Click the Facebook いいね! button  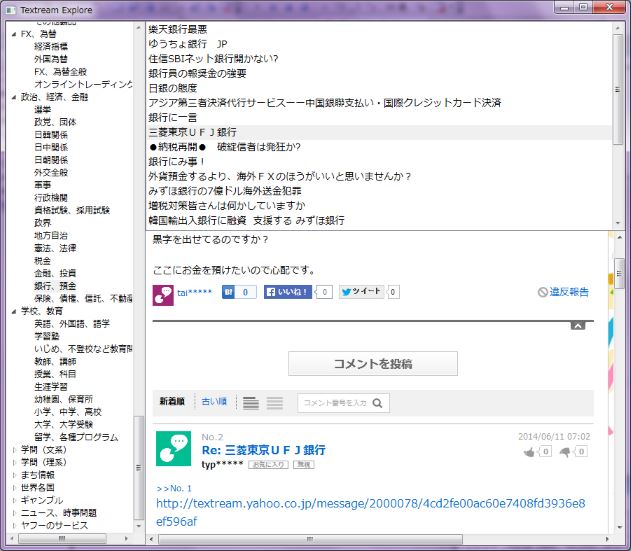pyautogui.click(x=288, y=292)
